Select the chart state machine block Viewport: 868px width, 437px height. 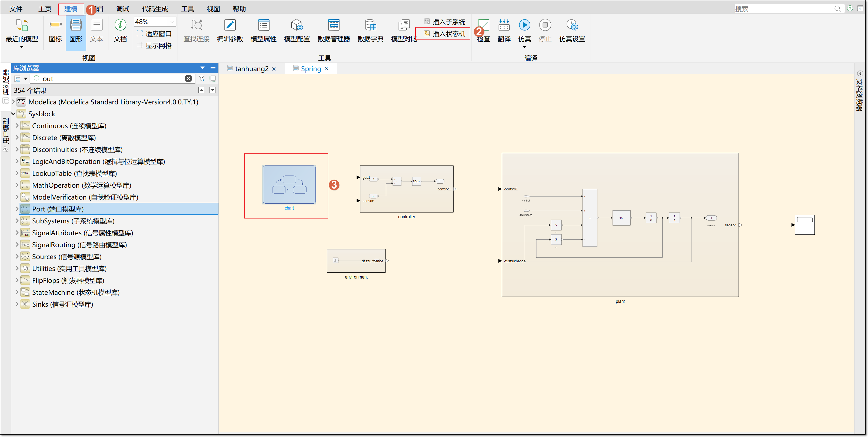tap(289, 185)
